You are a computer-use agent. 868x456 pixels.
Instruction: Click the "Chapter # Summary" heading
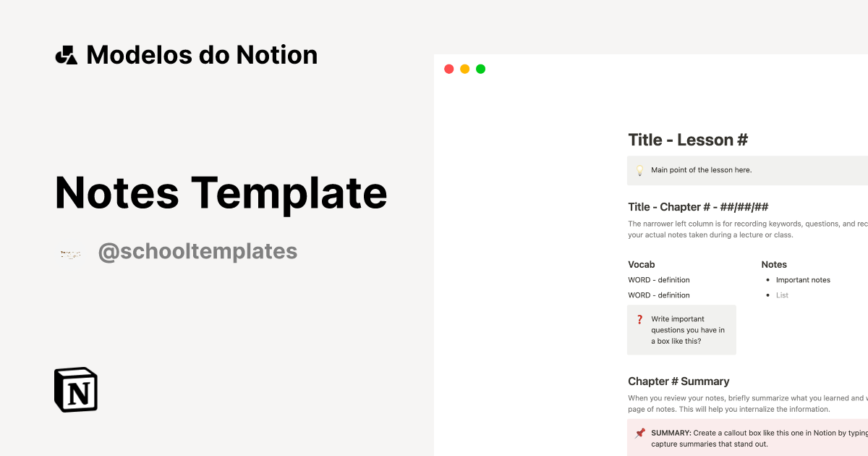click(x=678, y=381)
